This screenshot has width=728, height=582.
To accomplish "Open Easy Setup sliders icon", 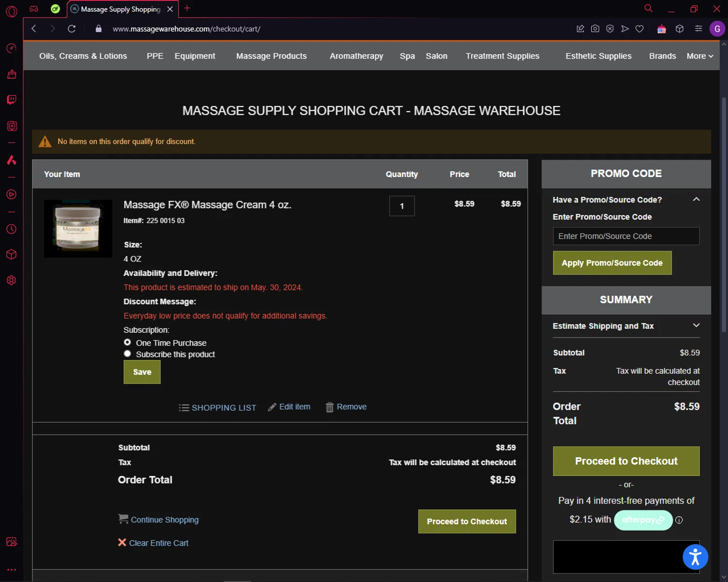I will click(x=698, y=29).
